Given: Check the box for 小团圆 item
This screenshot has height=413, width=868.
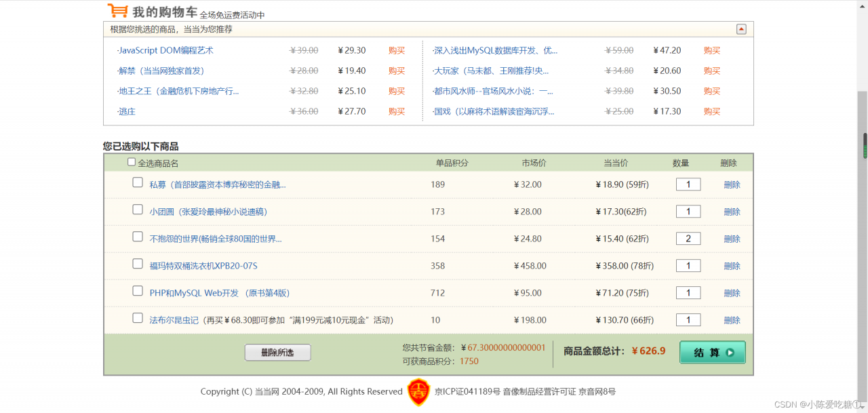Looking at the screenshot, I should [x=138, y=210].
